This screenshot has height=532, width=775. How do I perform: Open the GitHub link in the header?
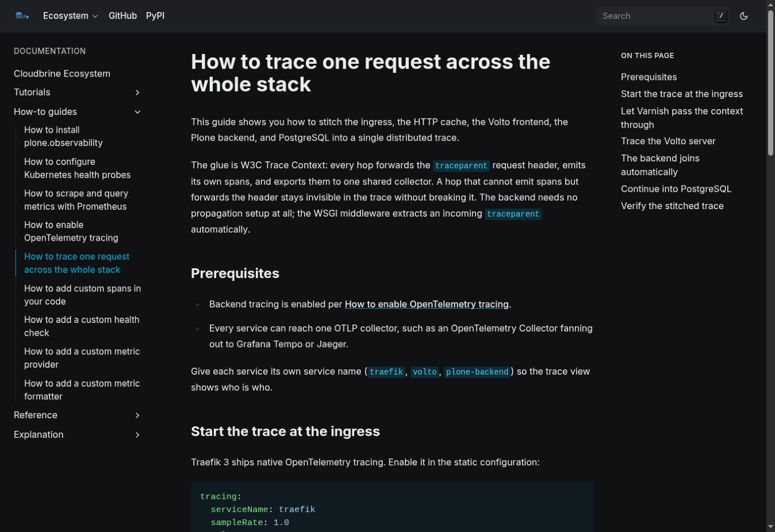pyautogui.click(x=122, y=16)
